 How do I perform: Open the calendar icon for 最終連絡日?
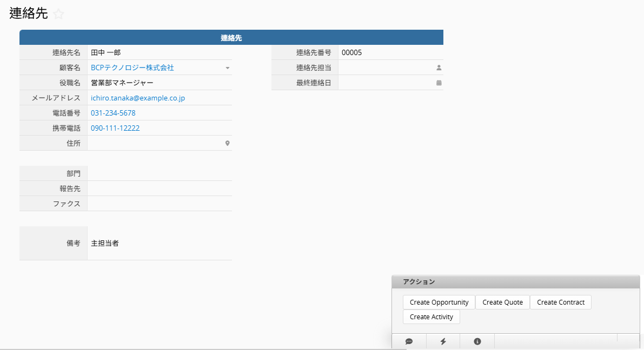(x=439, y=83)
